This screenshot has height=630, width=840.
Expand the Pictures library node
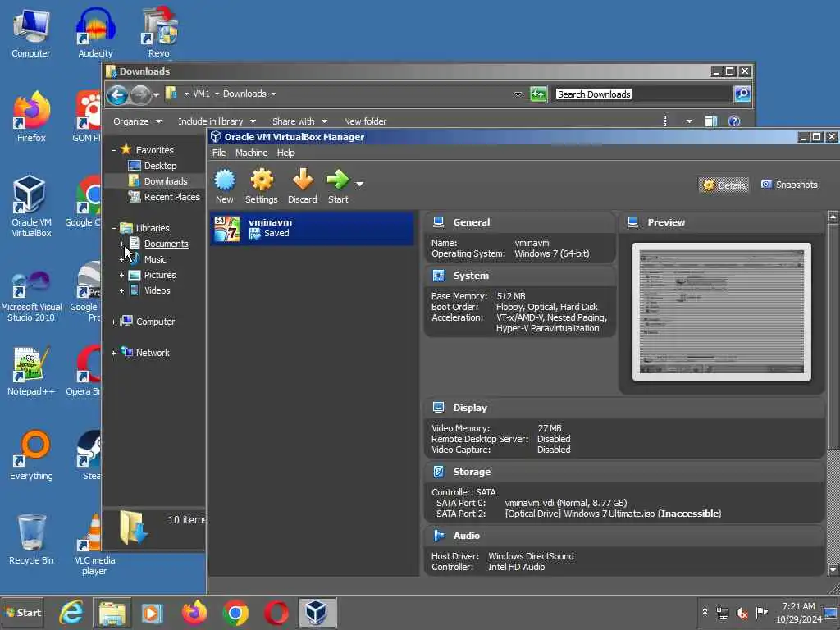(121, 275)
